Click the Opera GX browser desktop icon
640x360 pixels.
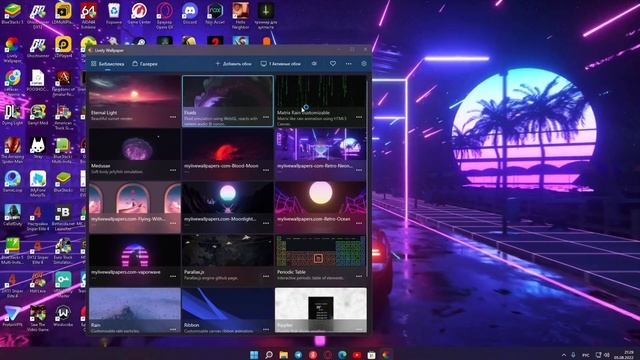(164, 16)
